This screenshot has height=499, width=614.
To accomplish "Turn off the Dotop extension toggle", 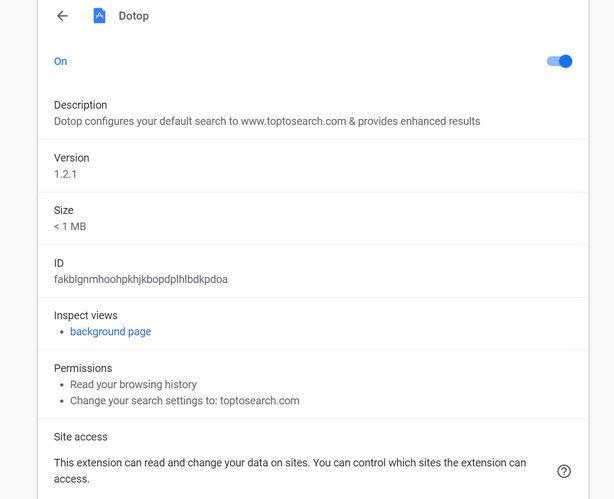I will pos(559,61).
